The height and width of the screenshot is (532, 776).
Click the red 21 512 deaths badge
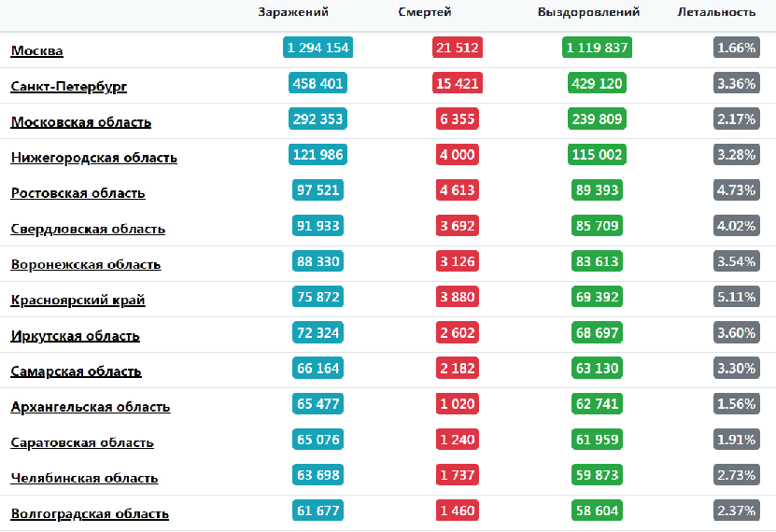(x=458, y=48)
